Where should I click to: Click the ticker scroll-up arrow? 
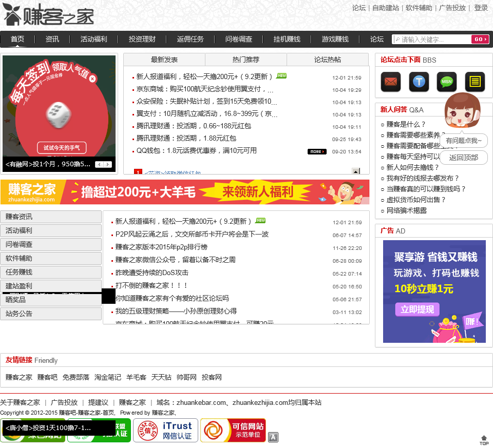[356, 171]
